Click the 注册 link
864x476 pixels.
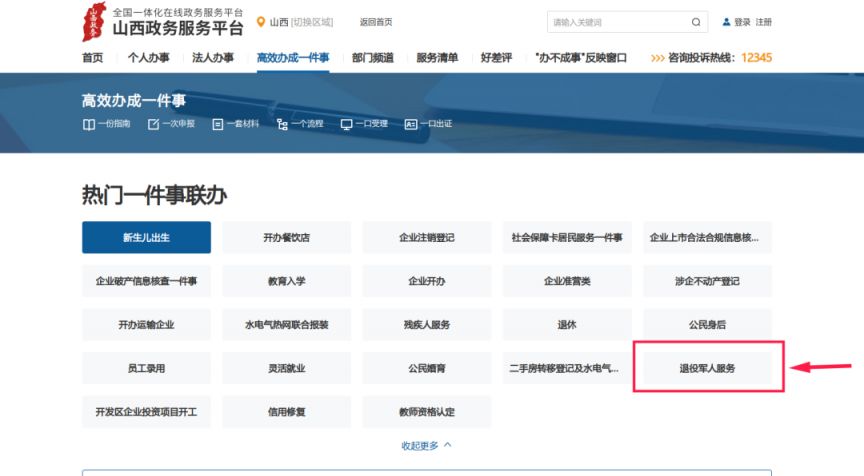763,22
